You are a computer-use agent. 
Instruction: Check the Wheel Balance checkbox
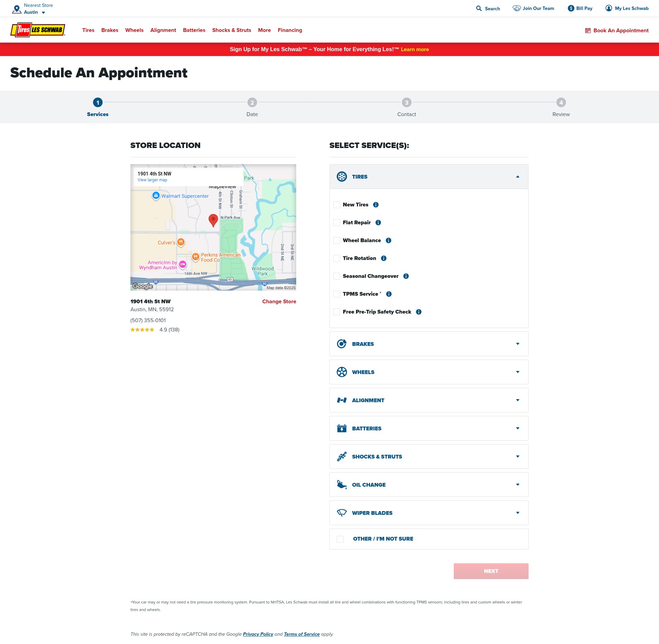[x=337, y=240]
